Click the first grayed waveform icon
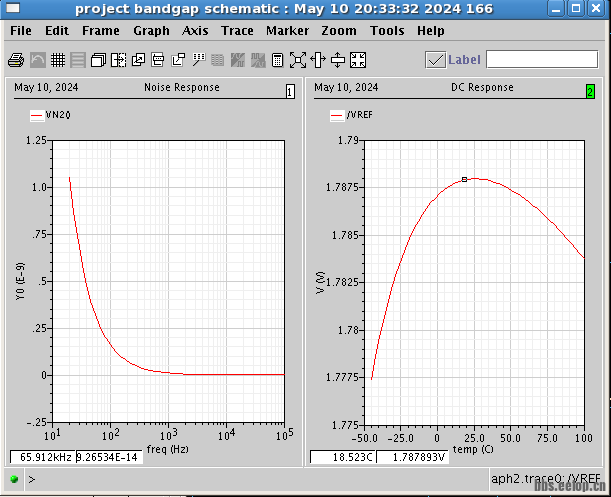611x497 pixels. [238, 60]
